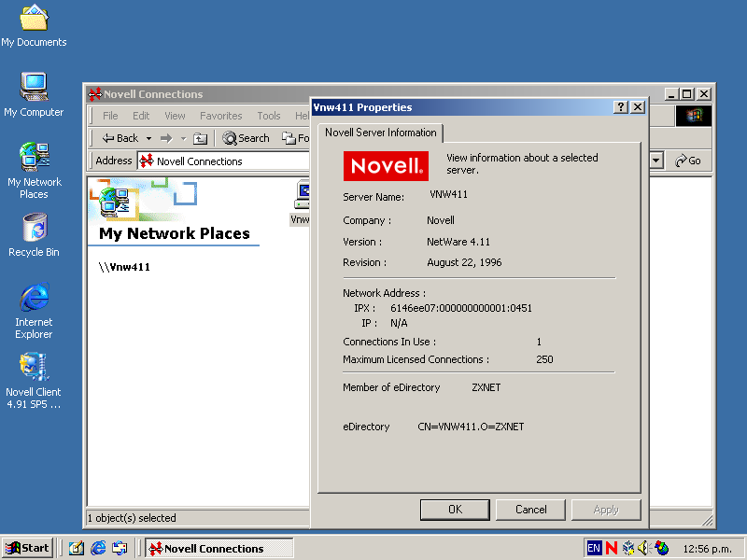Select the Internet Explorer desktop shortcut
This screenshot has height=560, width=747.
click(34, 311)
